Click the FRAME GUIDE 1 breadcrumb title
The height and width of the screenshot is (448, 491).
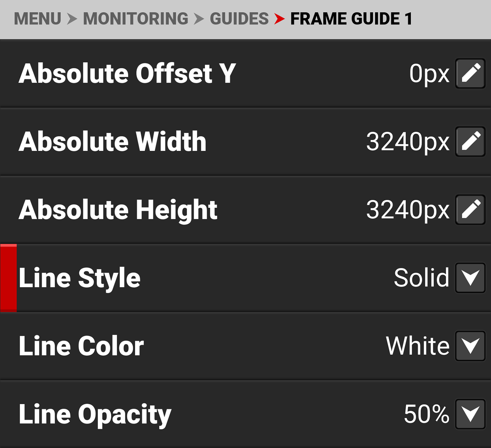point(351,19)
